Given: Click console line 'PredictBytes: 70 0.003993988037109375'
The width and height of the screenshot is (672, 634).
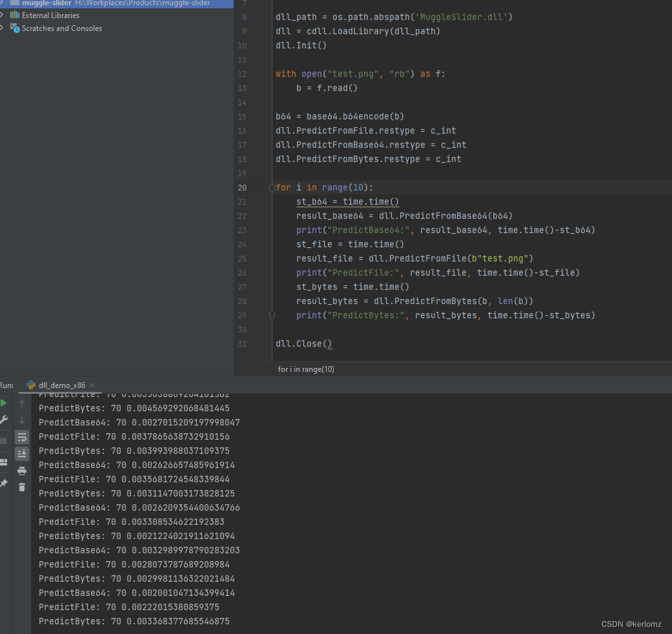Looking at the screenshot, I should click(x=134, y=451).
